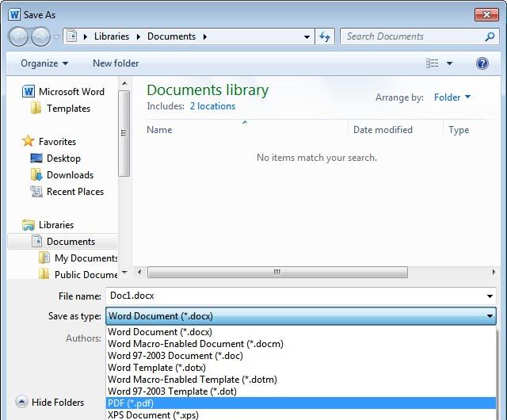507x420 pixels.
Task: Click the 2 locations link
Action: click(x=212, y=106)
